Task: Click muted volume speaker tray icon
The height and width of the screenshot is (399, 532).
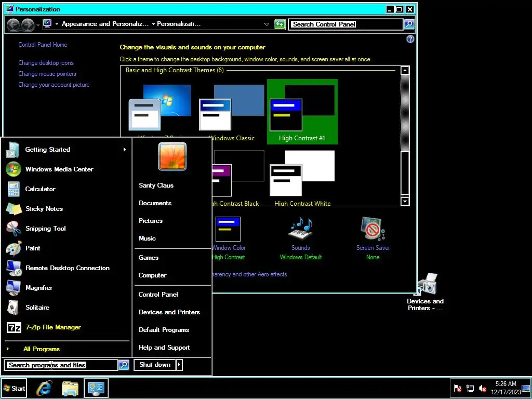Action: 483,388
